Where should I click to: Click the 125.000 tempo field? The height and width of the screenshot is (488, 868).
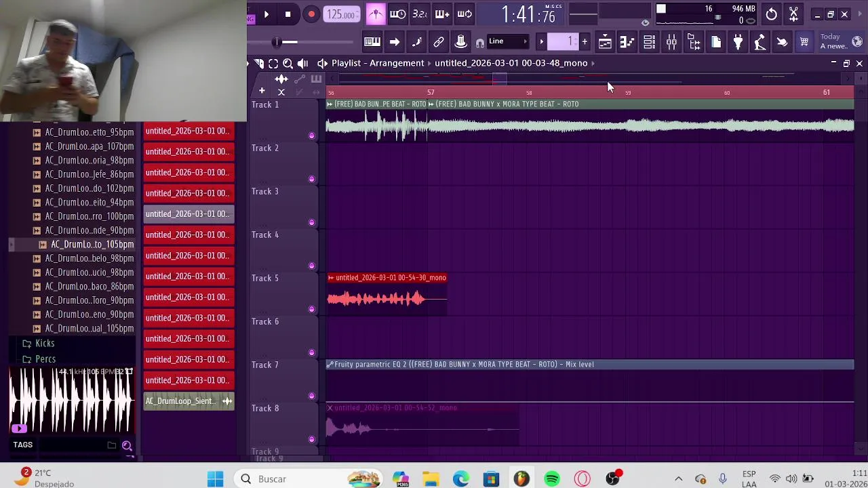[341, 14]
